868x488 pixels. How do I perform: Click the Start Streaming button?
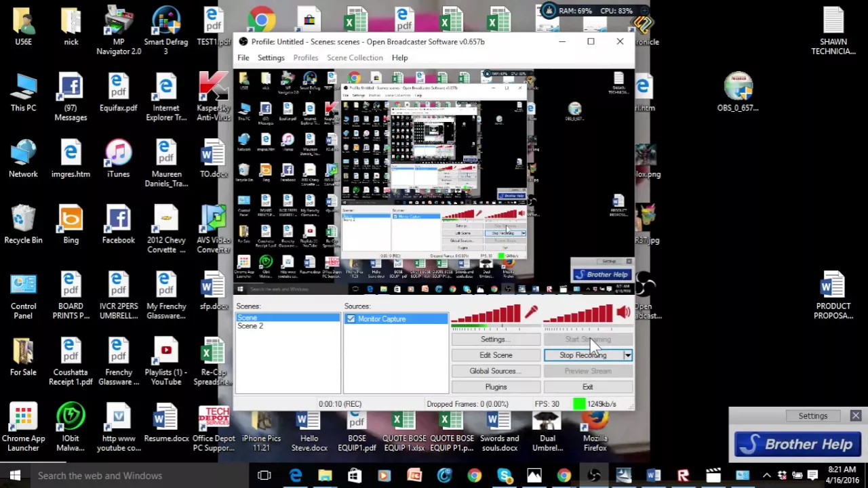pos(588,339)
